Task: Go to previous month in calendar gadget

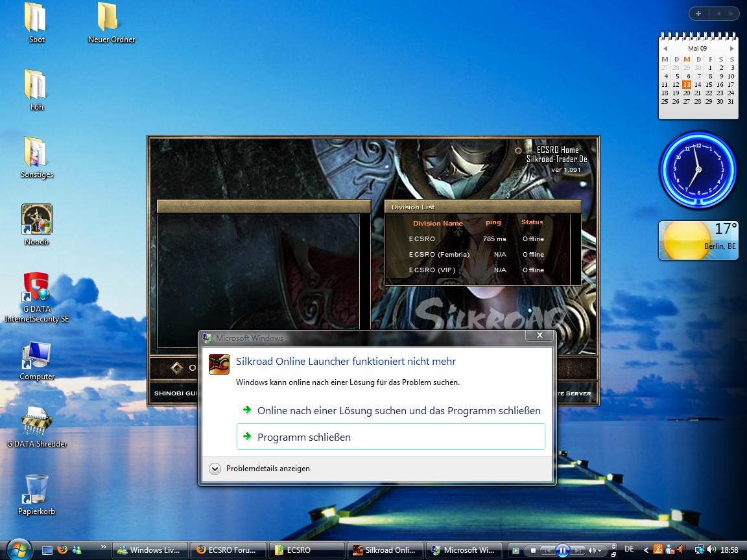Action: 665,49
